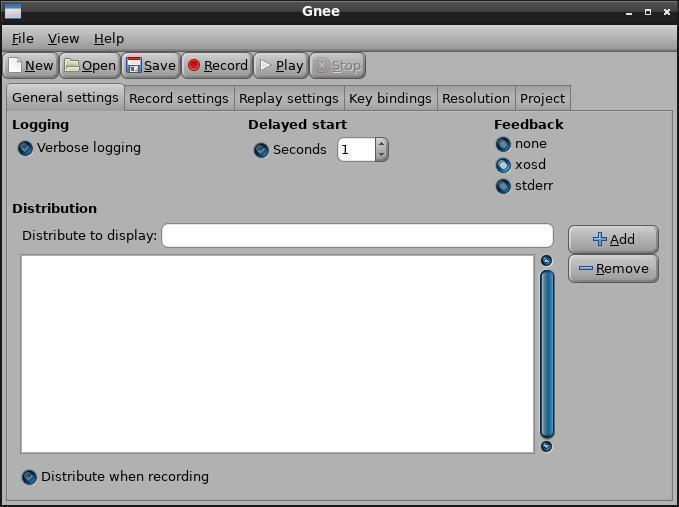Save the session with floppy Save button
Viewport: 679px width, 507px height.
tap(151, 66)
